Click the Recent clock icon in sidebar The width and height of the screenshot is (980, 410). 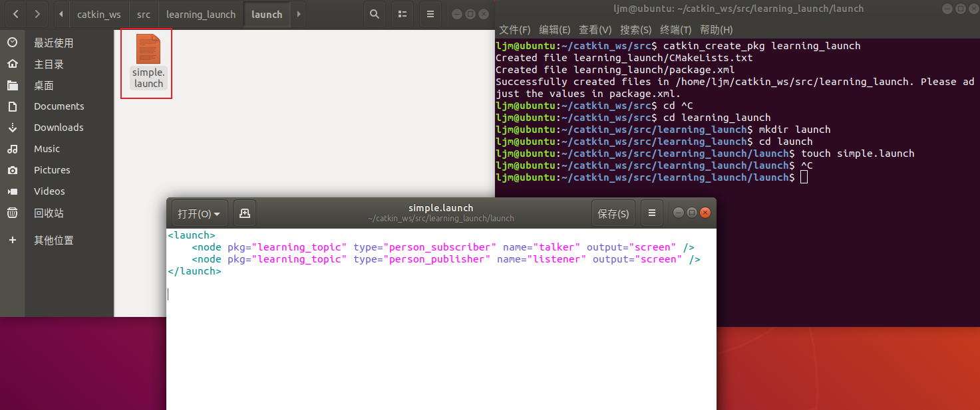pyautogui.click(x=12, y=43)
